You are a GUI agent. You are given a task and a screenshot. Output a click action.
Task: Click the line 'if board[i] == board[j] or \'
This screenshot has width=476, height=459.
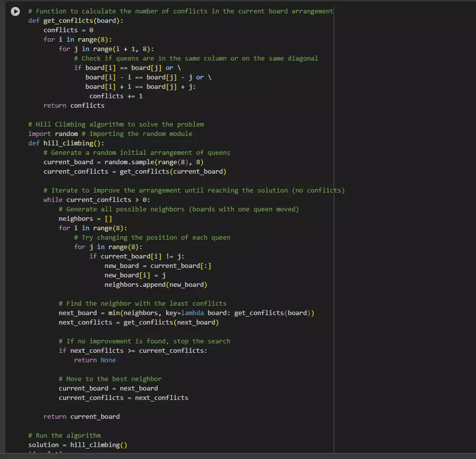[127, 68]
